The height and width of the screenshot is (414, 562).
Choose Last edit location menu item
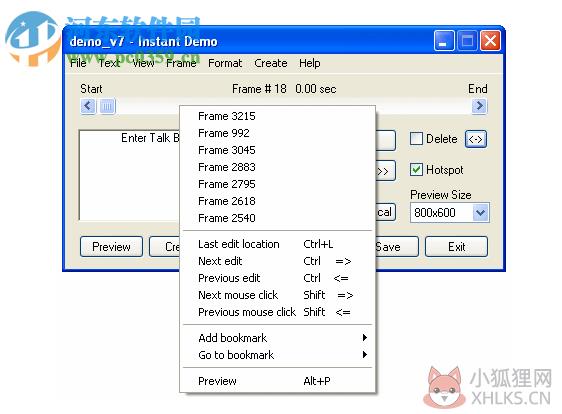(277, 244)
